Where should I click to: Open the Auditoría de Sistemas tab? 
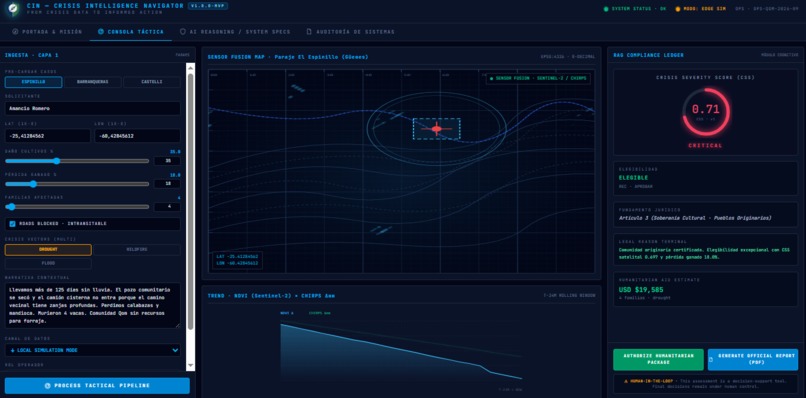click(x=351, y=32)
